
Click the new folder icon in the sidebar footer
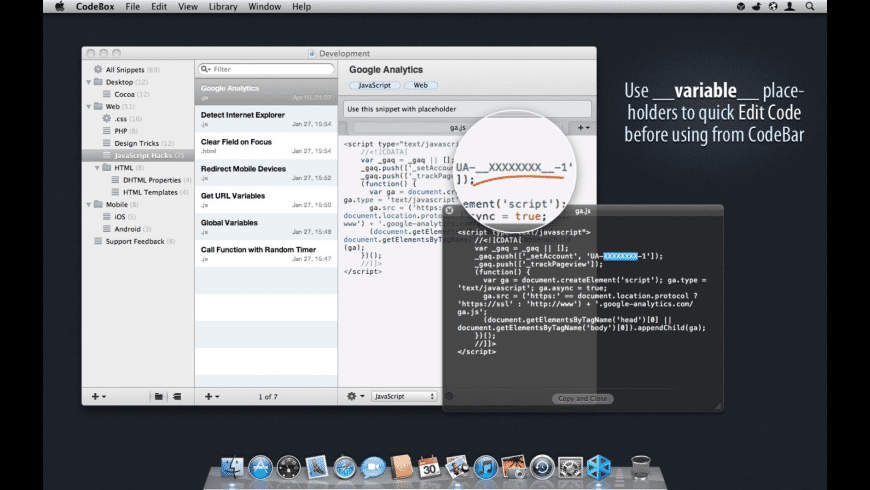tap(158, 396)
